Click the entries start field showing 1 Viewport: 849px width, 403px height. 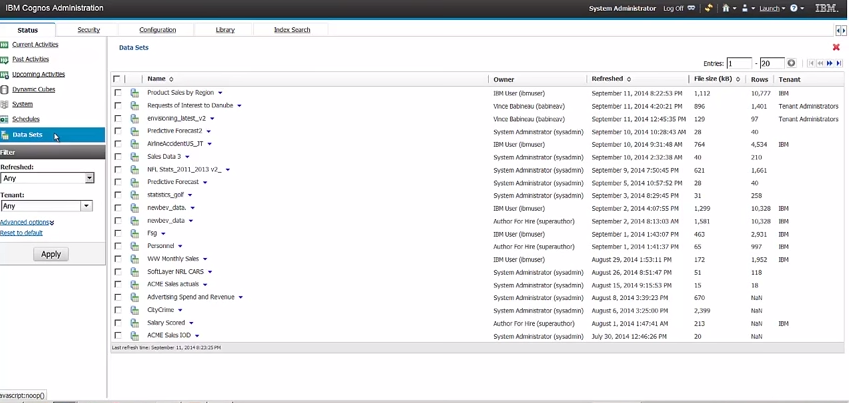[740, 63]
